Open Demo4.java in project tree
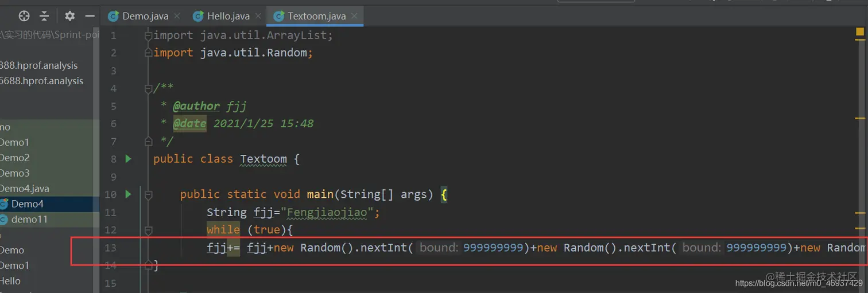 pos(25,189)
